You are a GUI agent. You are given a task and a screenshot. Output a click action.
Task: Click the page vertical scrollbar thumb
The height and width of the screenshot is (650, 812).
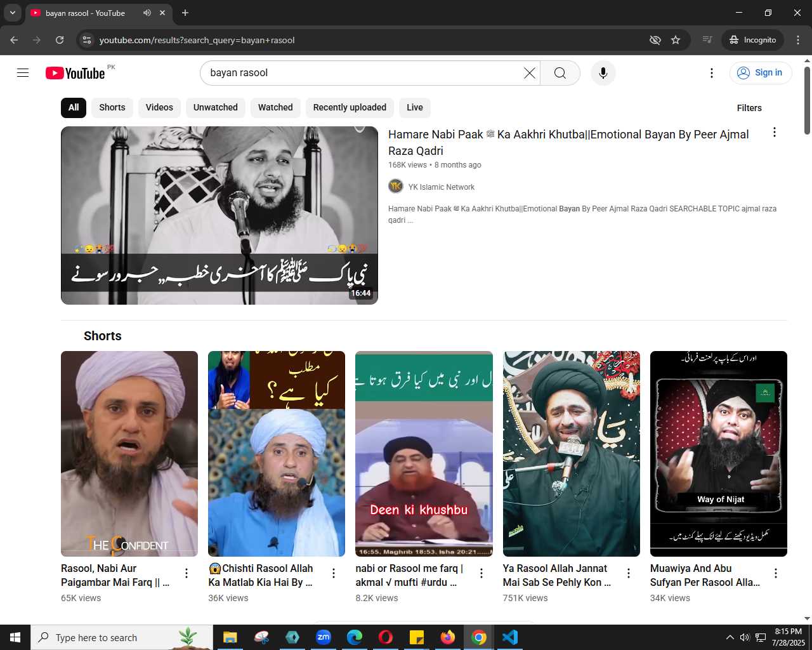pos(807,100)
